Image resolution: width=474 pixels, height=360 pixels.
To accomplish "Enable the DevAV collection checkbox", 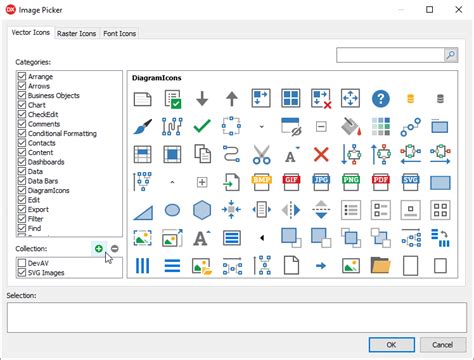I will coord(22,263).
